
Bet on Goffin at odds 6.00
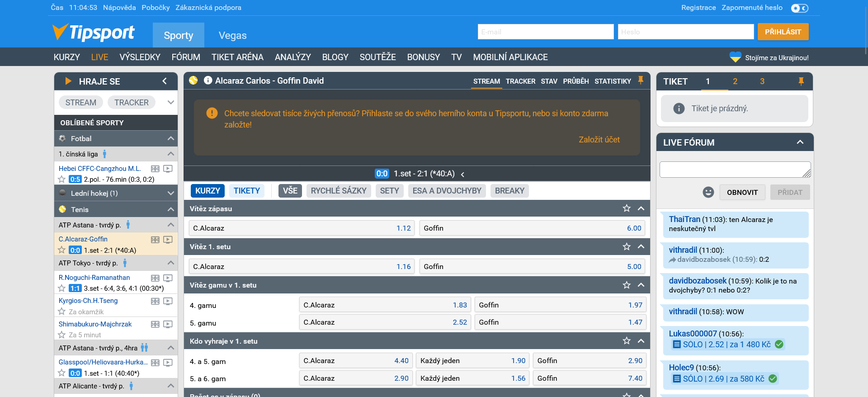532,228
